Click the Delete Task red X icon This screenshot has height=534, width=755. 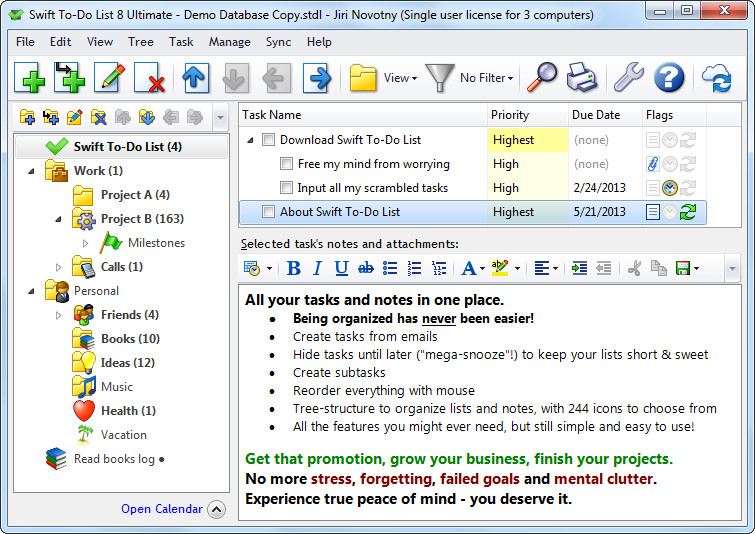click(150, 78)
